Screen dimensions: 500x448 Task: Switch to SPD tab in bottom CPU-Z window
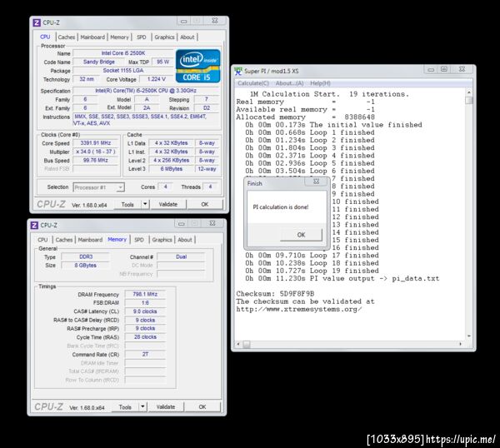139,240
